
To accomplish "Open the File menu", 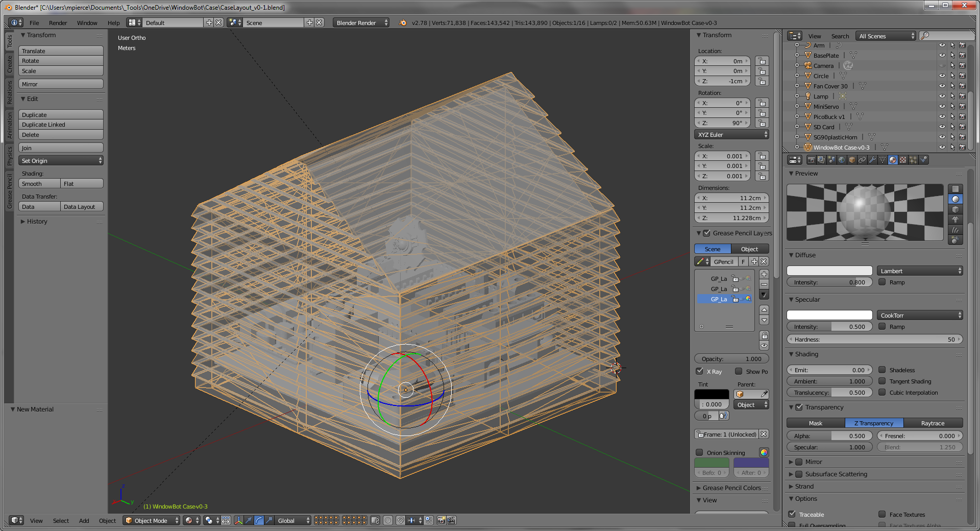I will click(x=34, y=23).
